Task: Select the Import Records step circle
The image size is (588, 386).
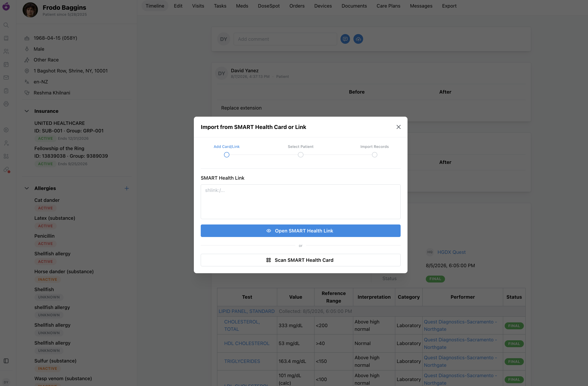Action: tap(374, 155)
